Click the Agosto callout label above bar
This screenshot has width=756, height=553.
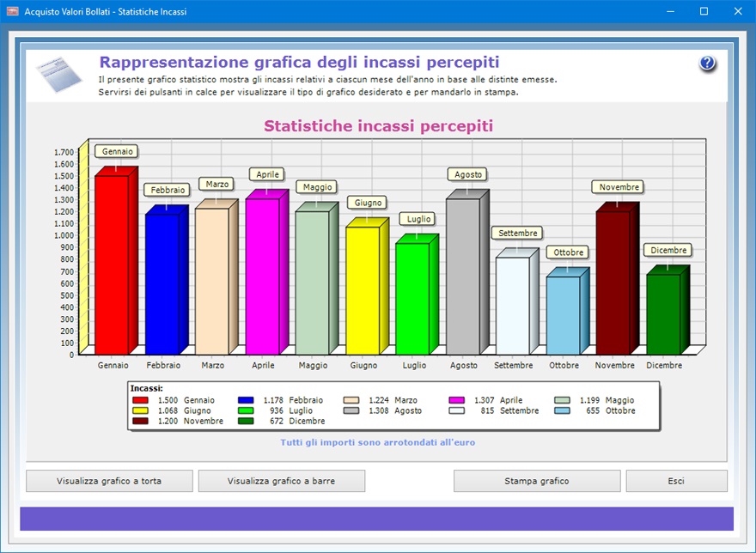[468, 174]
